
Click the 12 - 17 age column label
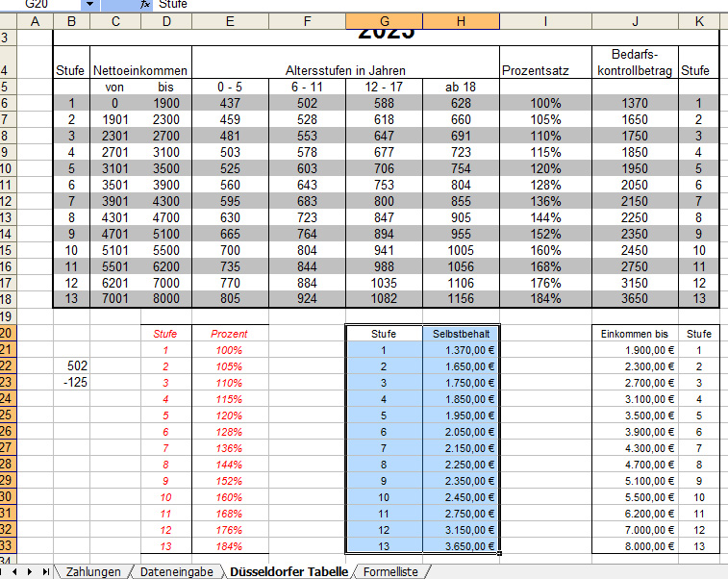click(384, 87)
